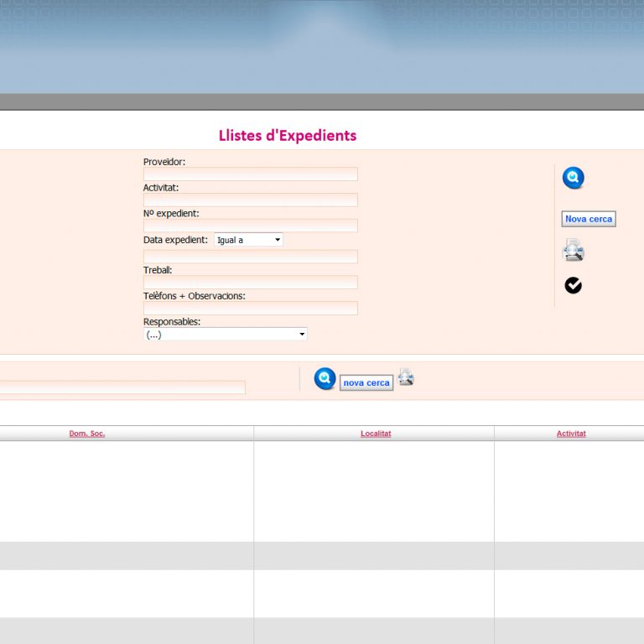The width and height of the screenshot is (644, 644).
Task: Click the black checkmark icon
Action: tap(573, 286)
